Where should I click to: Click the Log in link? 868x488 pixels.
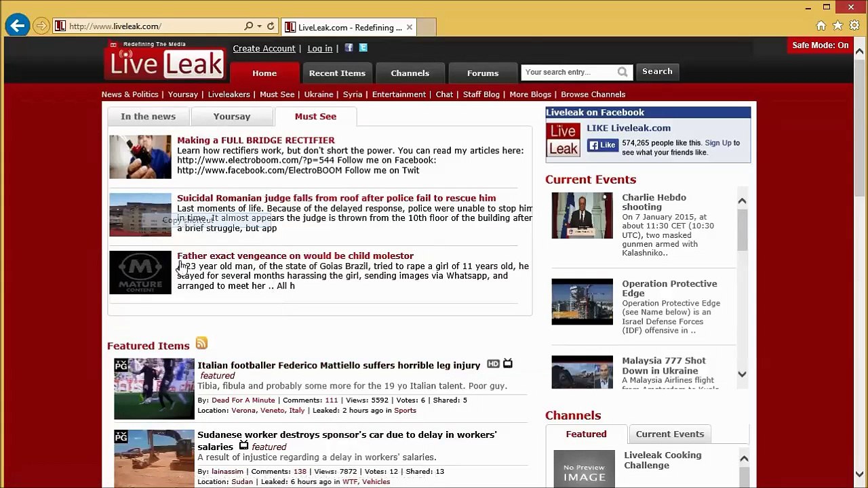point(319,48)
